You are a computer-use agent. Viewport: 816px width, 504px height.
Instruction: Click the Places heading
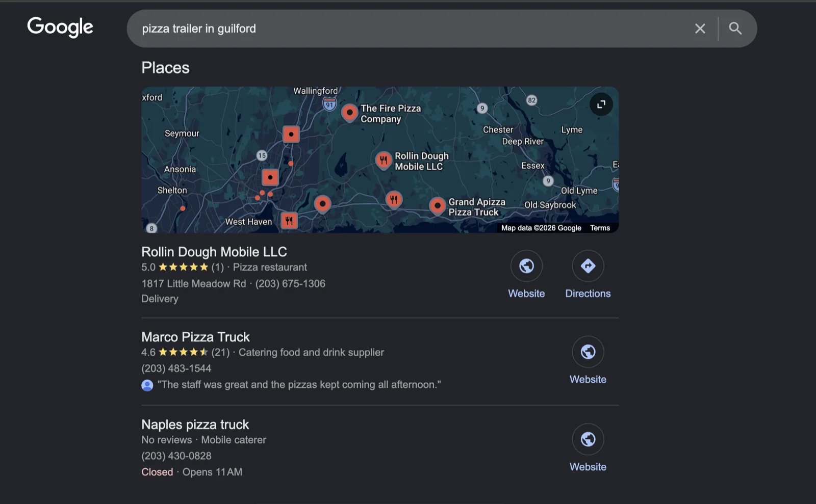[x=165, y=68]
